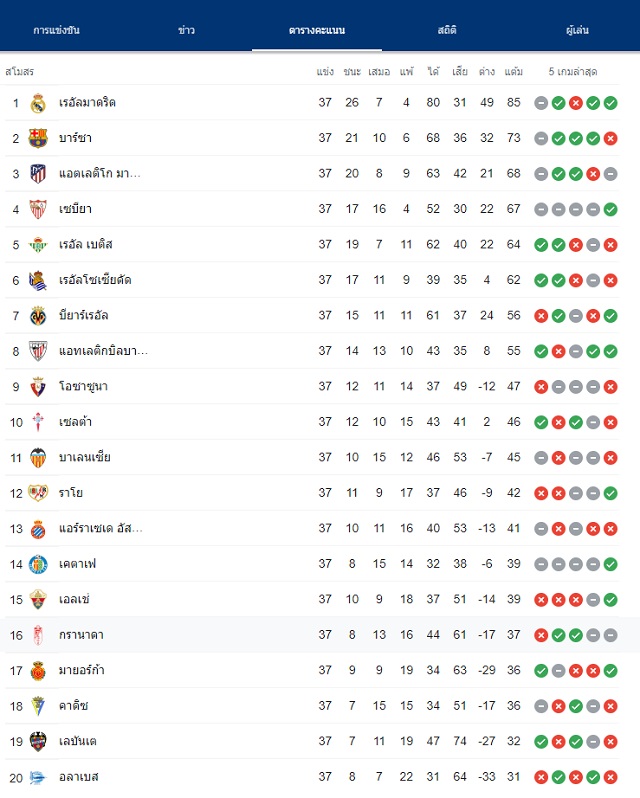The width and height of the screenshot is (640, 798).
Task: Click the Alaves crest in row 20
Action: [x=38, y=778]
